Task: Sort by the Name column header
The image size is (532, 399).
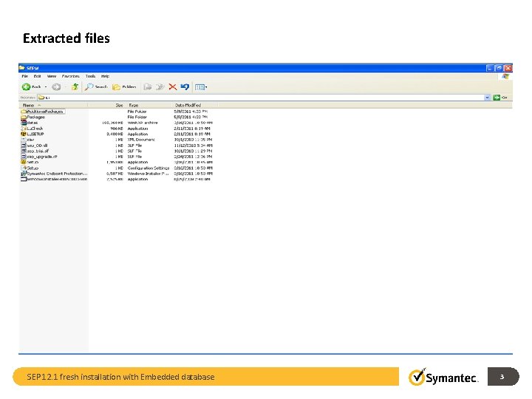Action: pos(54,105)
